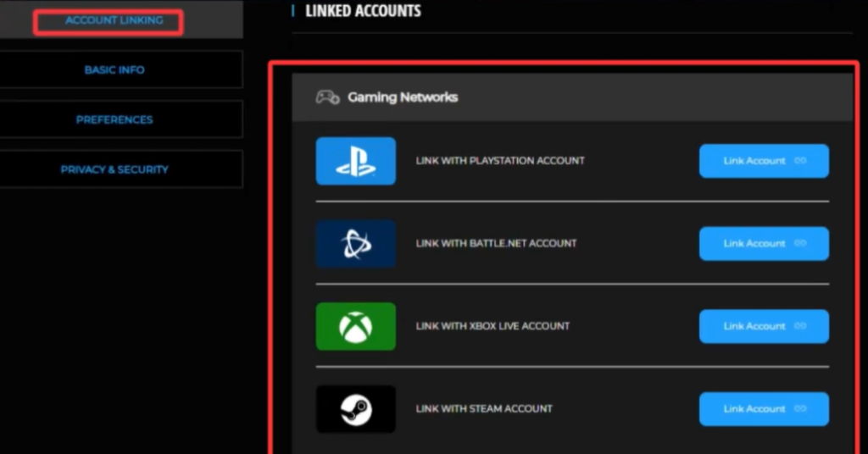The image size is (868, 454).
Task: Click chain icon on PlayStation Link Account button
Action: coord(799,161)
